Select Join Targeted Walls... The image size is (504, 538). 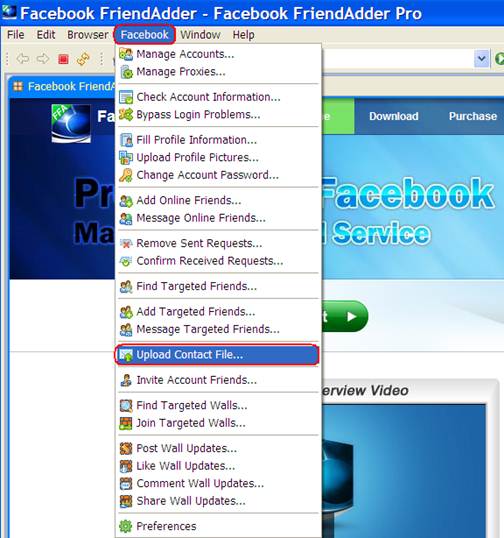pos(218,423)
